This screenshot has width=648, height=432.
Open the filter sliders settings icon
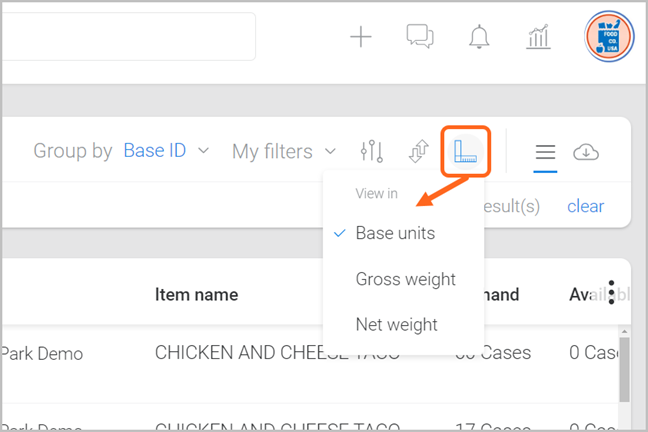372,151
